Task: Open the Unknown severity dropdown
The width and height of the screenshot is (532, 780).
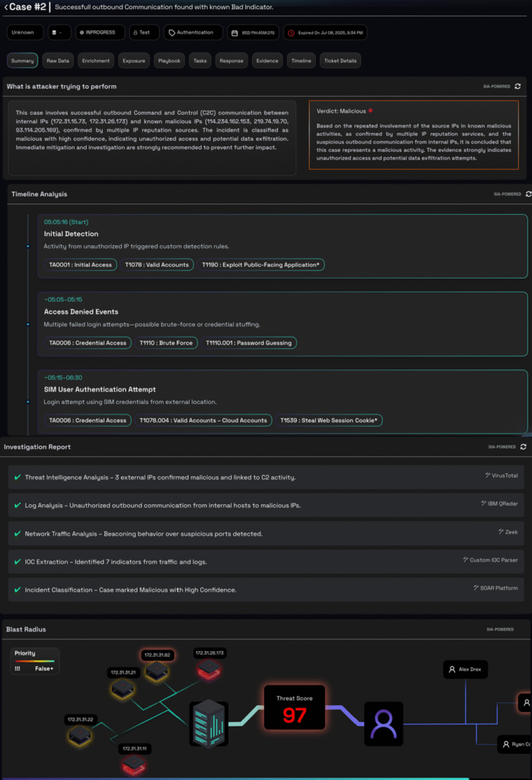Action: (24, 33)
